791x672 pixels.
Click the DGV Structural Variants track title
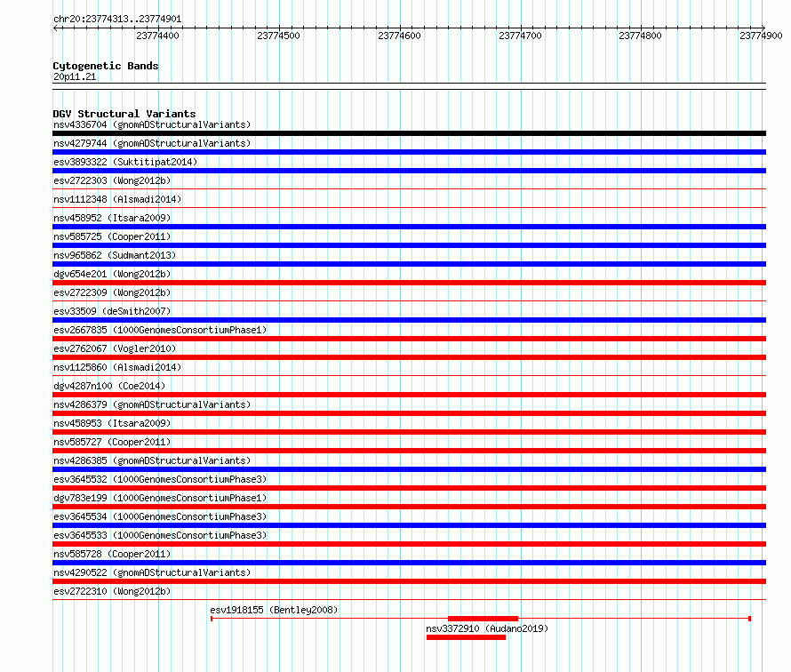pyautogui.click(x=124, y=114)
